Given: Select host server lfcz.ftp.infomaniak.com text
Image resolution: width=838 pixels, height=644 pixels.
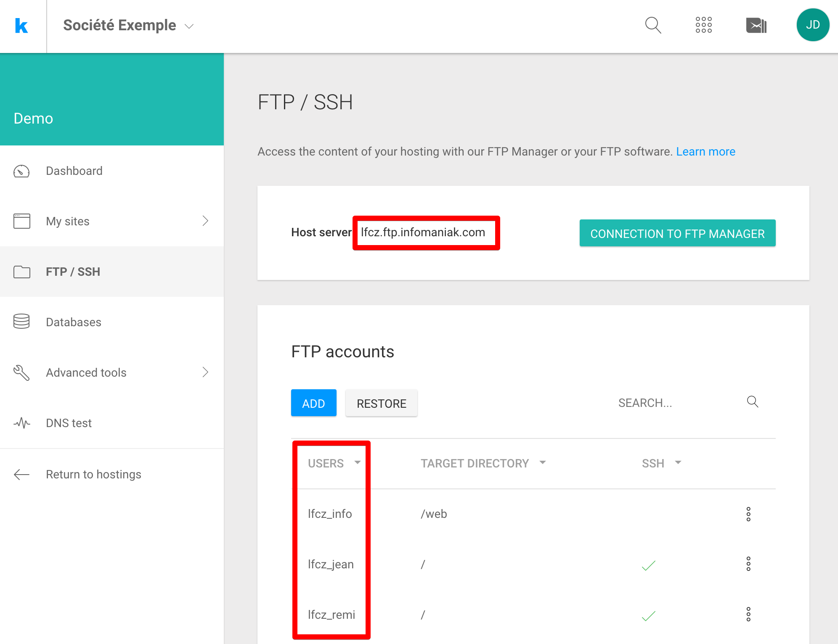Looking at the screenshot, I should pos(423,232).
